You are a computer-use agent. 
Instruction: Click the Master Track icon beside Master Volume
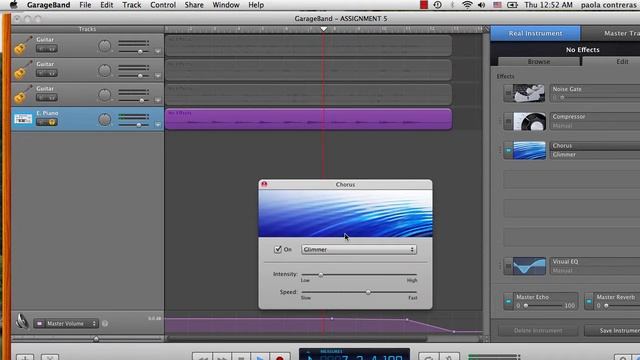click(22, 322)
